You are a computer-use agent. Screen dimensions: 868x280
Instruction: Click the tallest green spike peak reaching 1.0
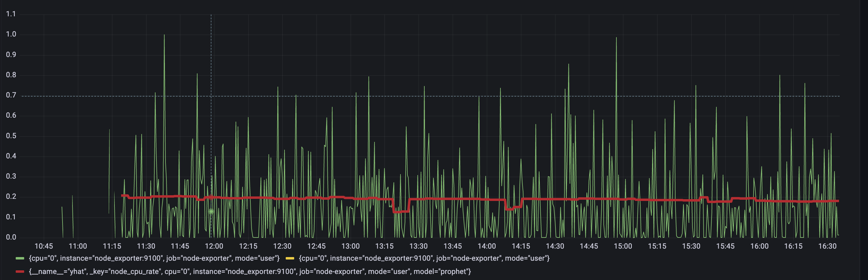[x=164, y=35]
